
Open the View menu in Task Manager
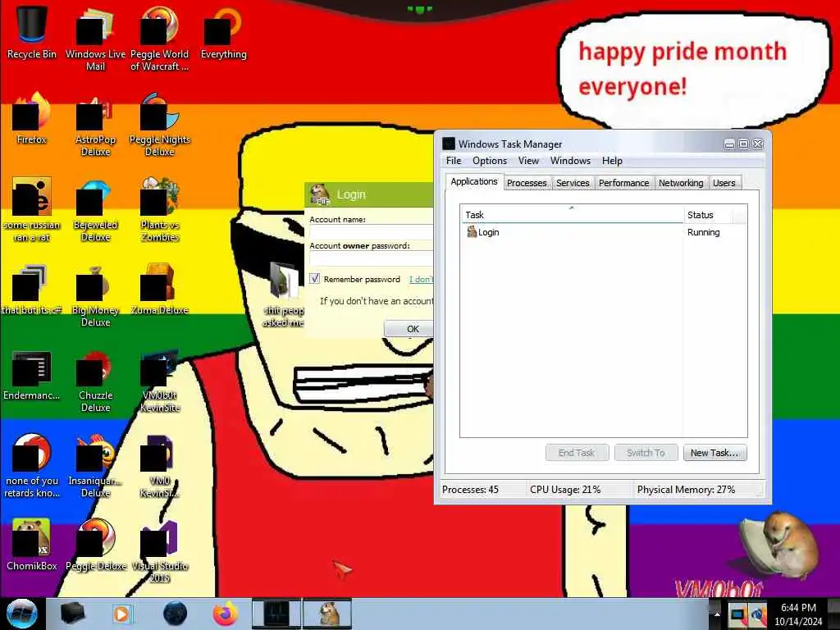pos(528,161)
